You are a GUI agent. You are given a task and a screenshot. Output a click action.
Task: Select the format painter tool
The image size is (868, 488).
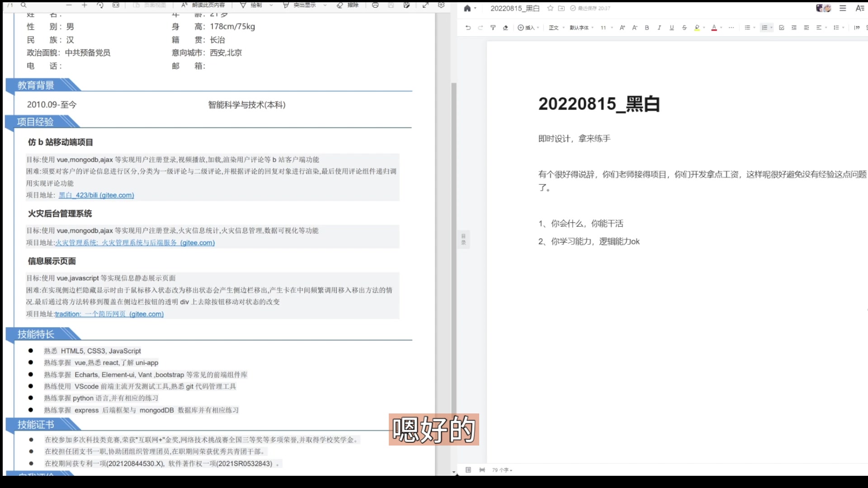click(493, 28)
